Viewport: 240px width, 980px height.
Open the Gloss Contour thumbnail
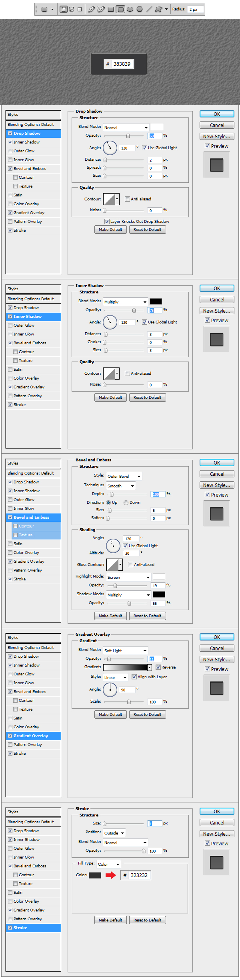(112, 565)
